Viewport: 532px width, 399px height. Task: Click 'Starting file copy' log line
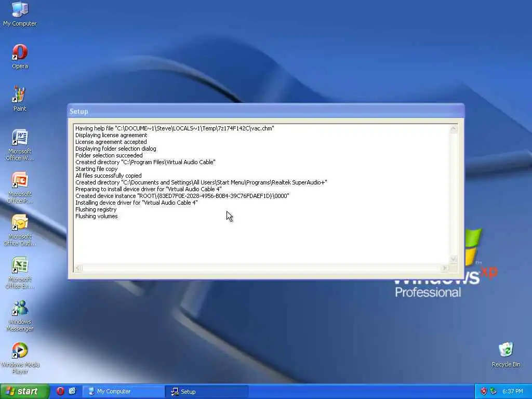point(96,169)
